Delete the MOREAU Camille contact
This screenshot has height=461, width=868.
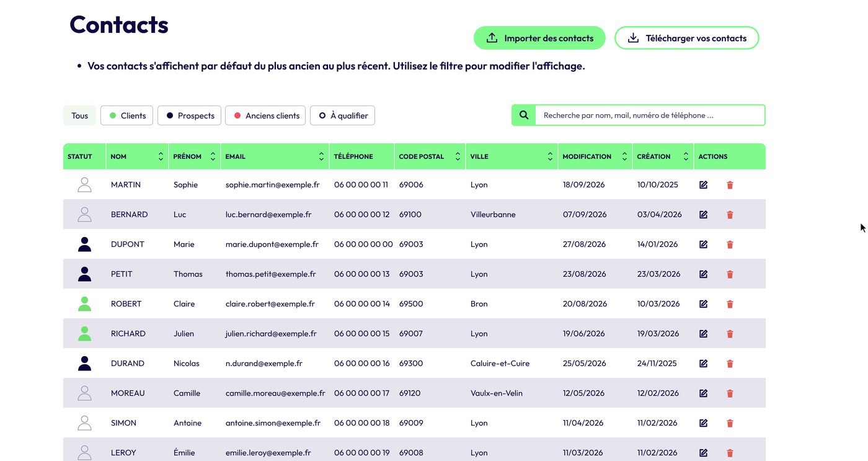[x=730, y=393]
